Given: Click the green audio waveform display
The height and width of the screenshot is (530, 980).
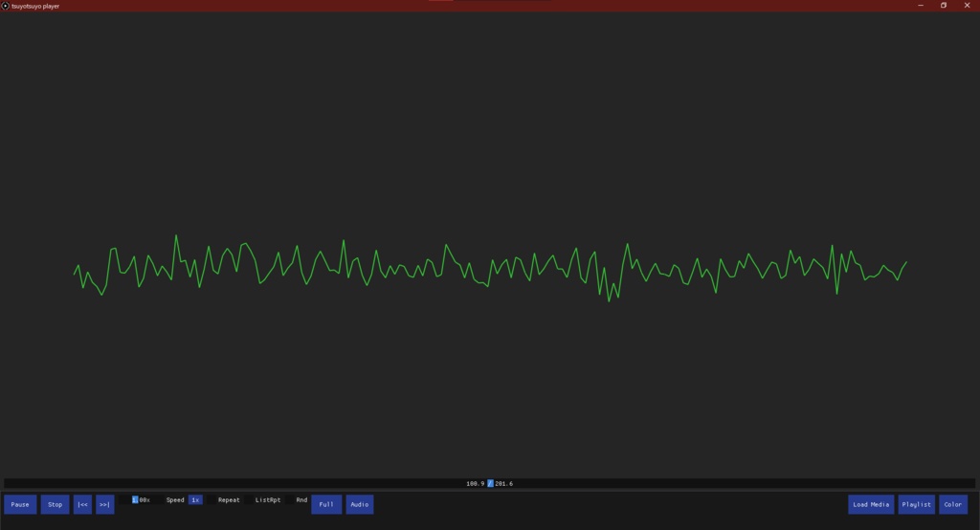Looking at the screenshot, I should click(x=490, y=268).
